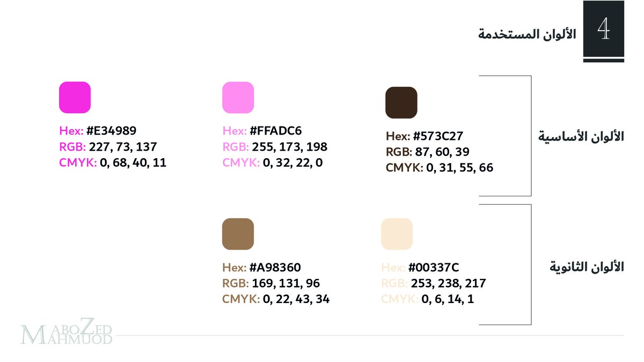Click the hex code #573C27
This screenshot has height=362, width=644.
(x=438, y=136)
